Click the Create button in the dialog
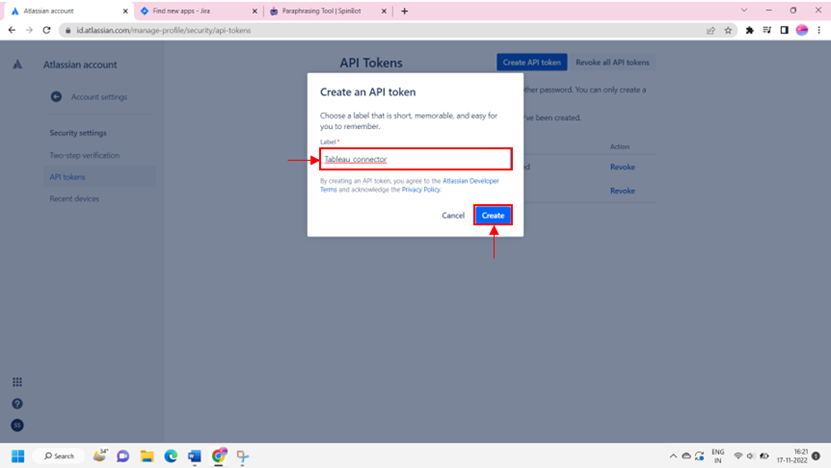 (493, 215)
